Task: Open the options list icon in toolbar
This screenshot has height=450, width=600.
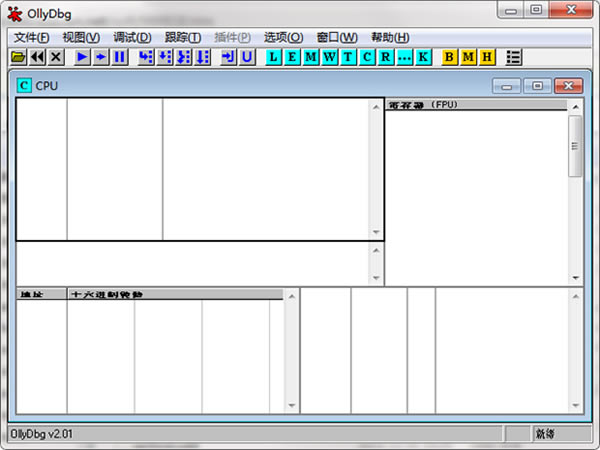Action: [513, 57]
